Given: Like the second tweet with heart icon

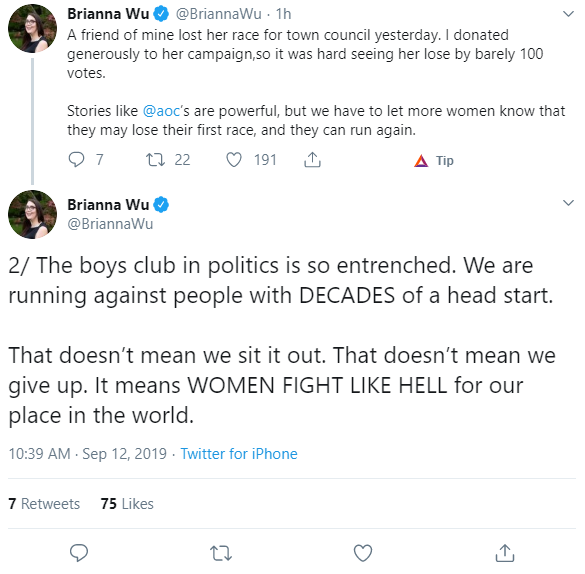Looking at the screenshot, I should coord(363,553).
